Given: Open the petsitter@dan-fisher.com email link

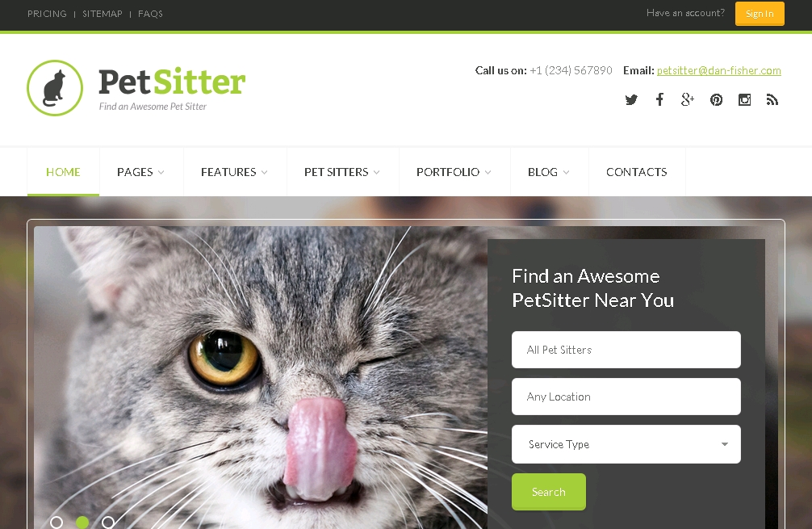Looking at the screenshot, I should click(719, 70).
